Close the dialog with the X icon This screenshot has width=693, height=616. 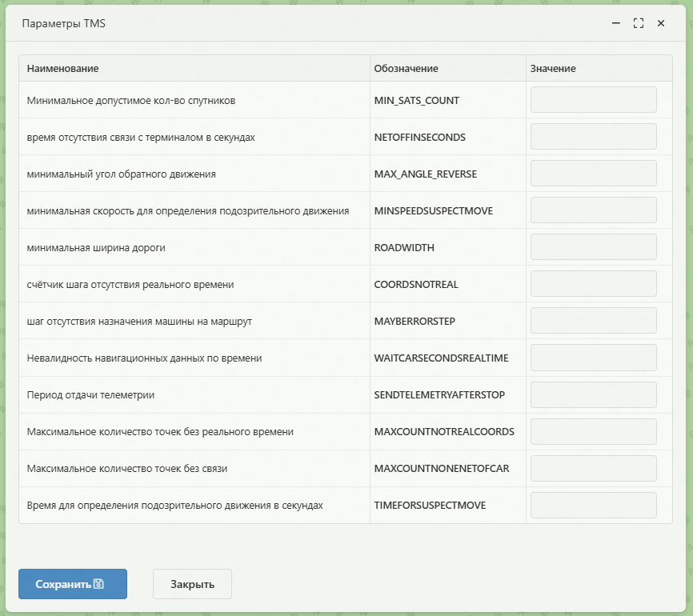point(661,24)
